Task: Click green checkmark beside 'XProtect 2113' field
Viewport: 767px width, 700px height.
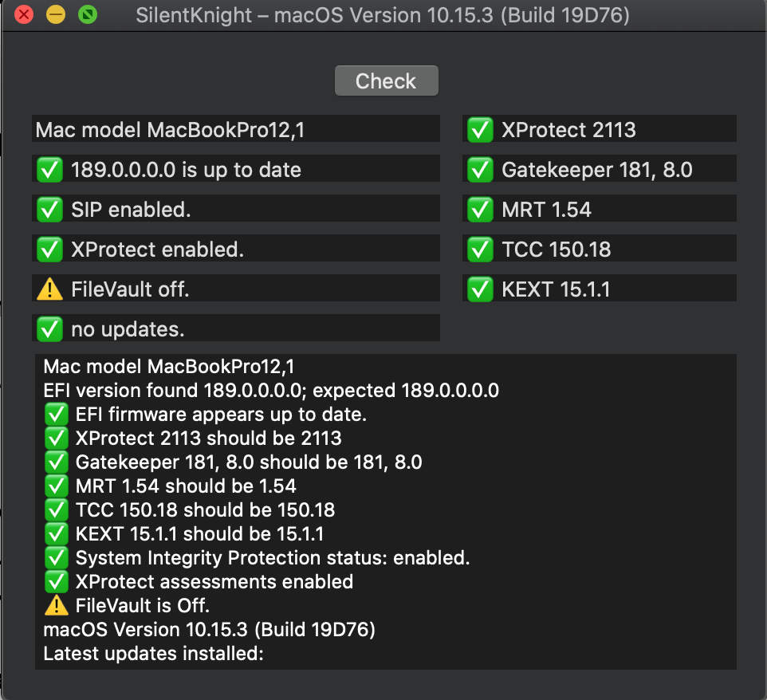Action: (x=480, y=130)
